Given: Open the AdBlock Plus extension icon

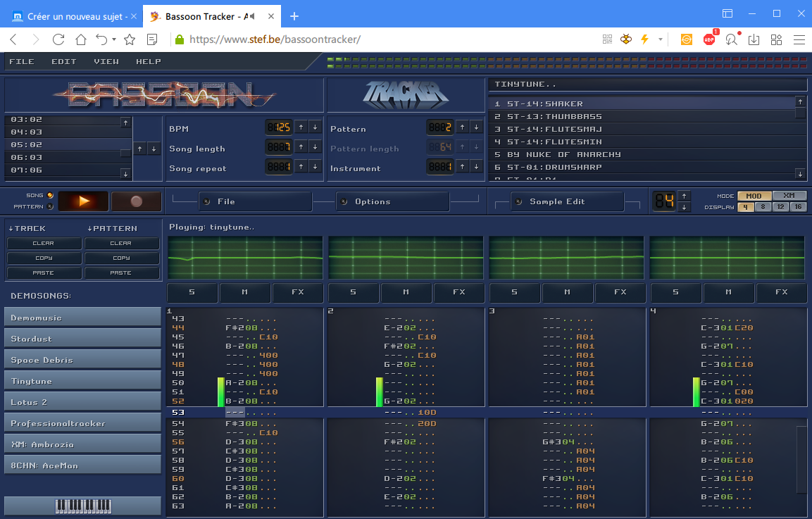Looking at the screenshot, I should click(x=709, y=39).
